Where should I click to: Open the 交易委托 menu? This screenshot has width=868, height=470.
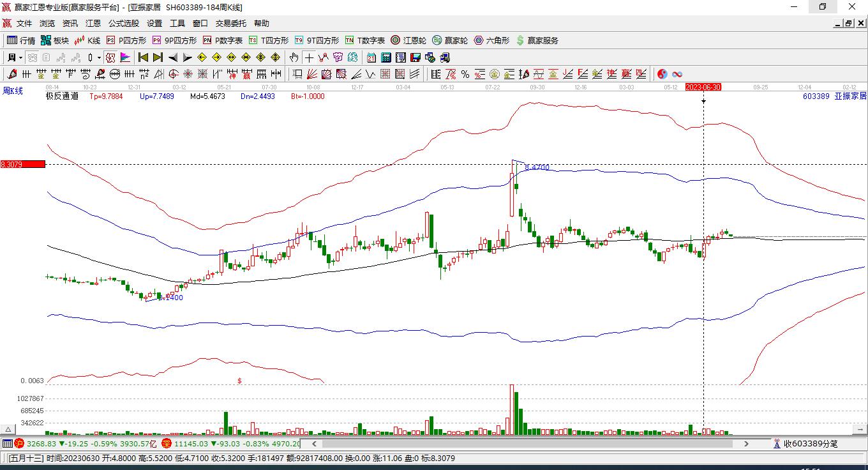click(x=231, y=24)
